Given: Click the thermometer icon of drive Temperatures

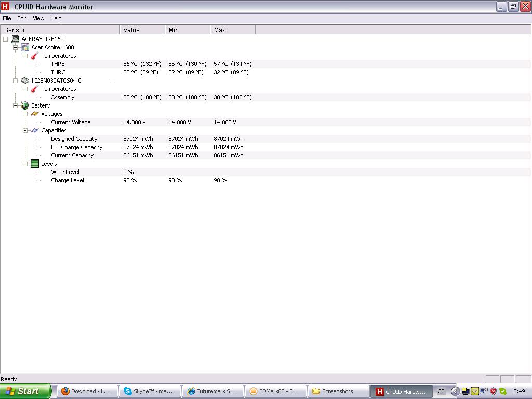Looking at the screenshot, I should pos(35,89).
